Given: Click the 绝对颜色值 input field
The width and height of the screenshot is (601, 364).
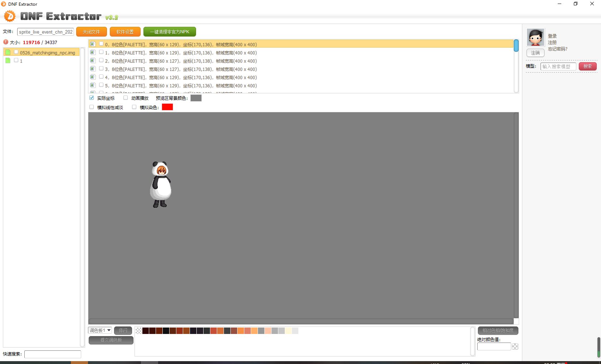Looking at the screenshot, I should tap(494, 346).
